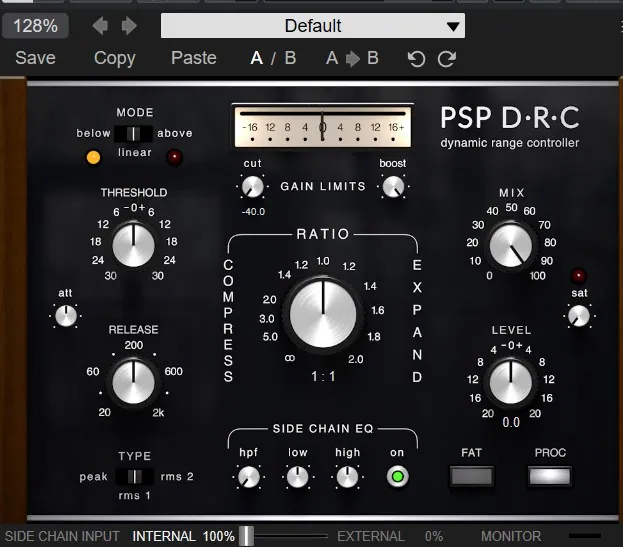Click the MODE below/linear/above switch
Screen dimensions: 623x547
coord(133,133)
